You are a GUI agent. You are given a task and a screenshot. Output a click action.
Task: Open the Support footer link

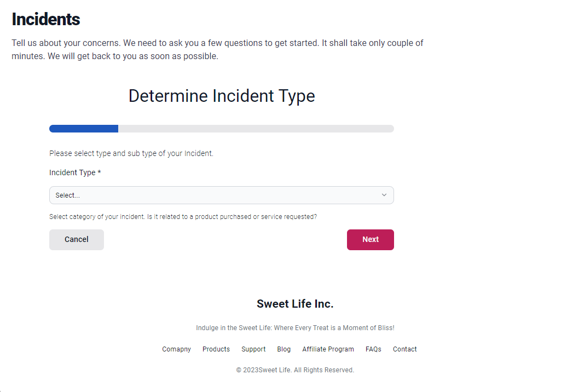tap(253, 349)
